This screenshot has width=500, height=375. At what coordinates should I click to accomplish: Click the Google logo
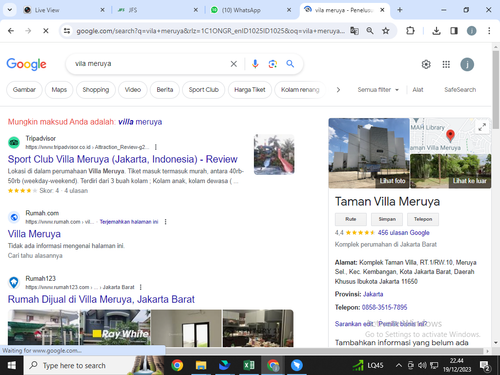27,64
